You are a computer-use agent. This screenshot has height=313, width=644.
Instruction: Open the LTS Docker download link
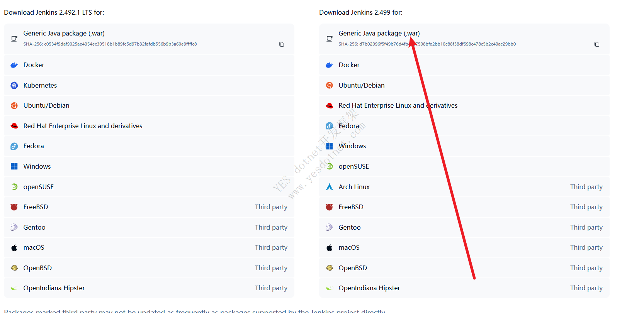coord(149,65)
